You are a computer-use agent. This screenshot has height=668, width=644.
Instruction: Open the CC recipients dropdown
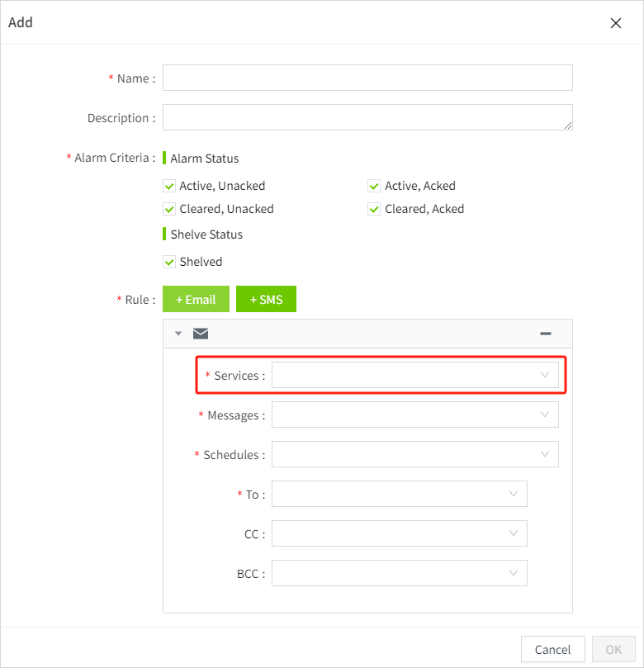(x=399, y=533)
